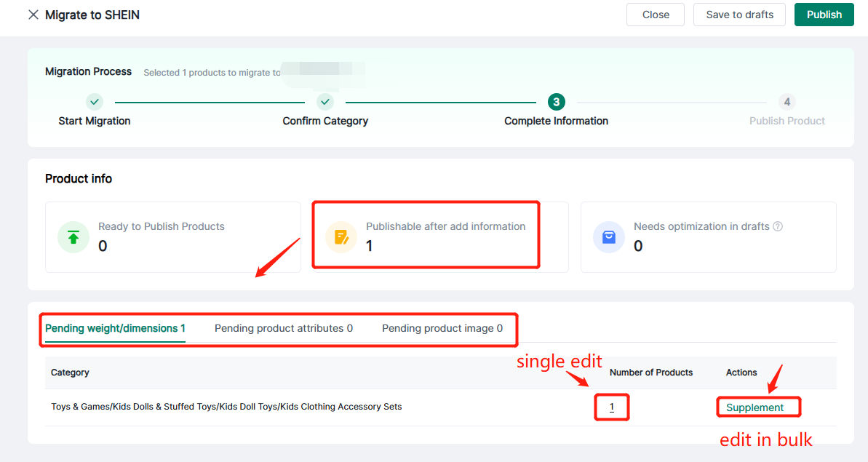Open the Supplement action link
Image resolution: width=868 pixels, height=462 pixels.
(754, 407)
